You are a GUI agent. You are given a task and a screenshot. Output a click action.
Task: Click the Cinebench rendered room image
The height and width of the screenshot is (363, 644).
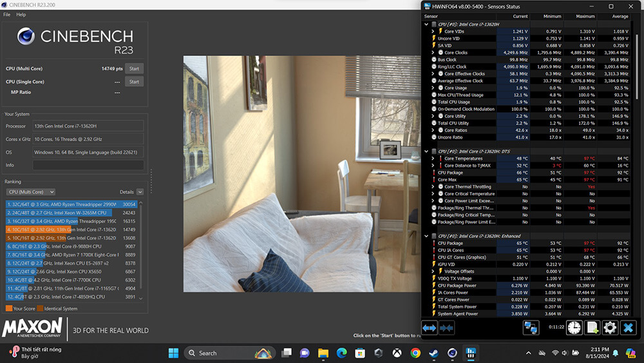302,174
